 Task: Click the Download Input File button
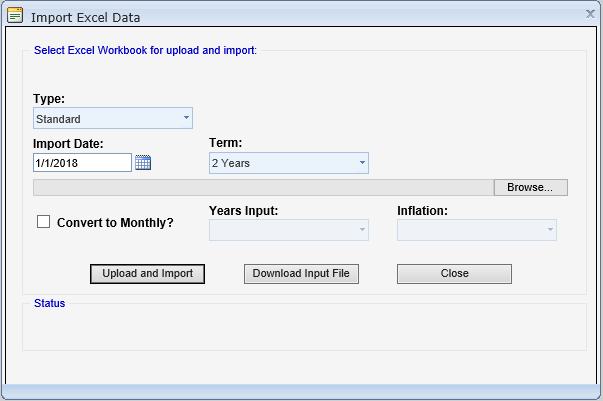(301, 274)
